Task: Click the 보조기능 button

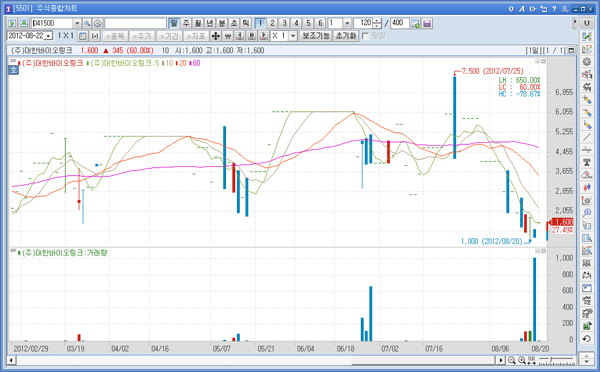Action: pyautogui.click(x=316, y=36)
